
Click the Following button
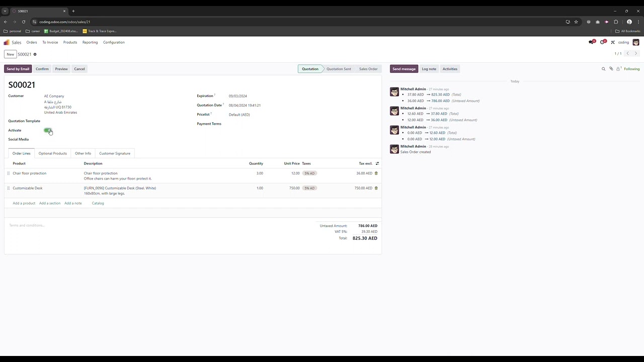(x=632, y=69)
